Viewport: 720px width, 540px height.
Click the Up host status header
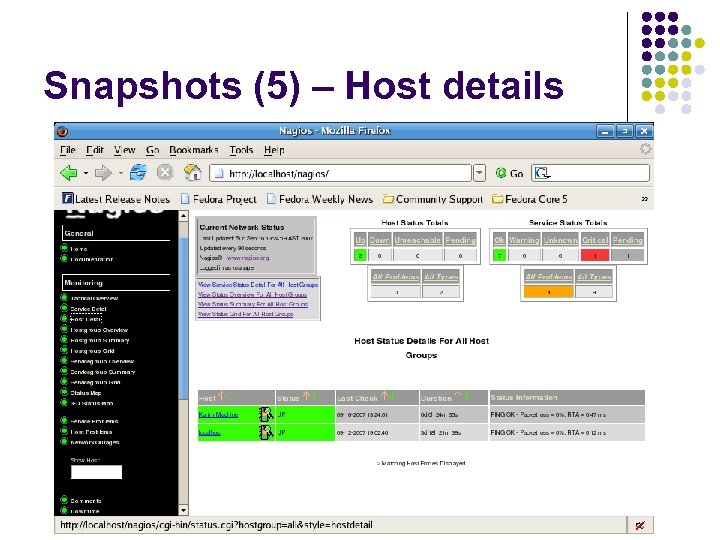(360, 240)
